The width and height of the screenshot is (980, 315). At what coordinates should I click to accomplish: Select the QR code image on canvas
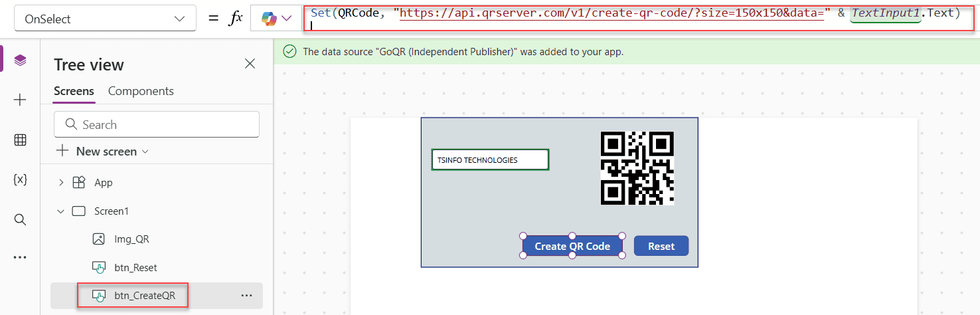(x=637, y=167)
